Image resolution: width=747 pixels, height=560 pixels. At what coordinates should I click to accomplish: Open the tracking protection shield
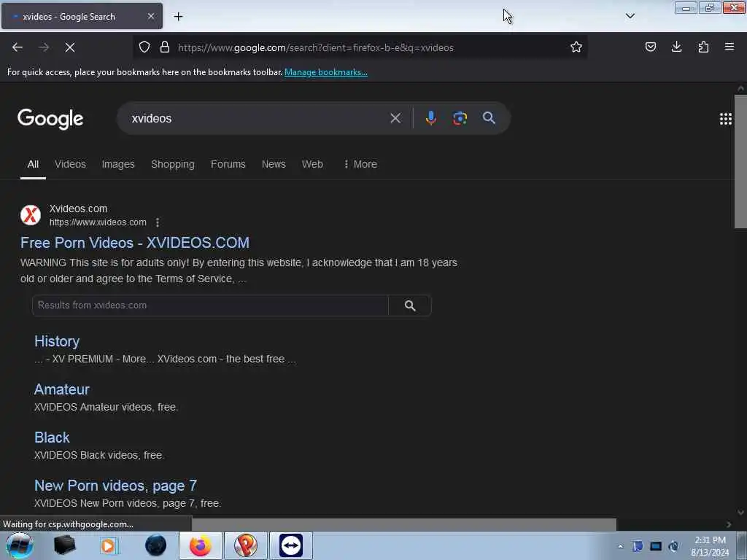click(x=144, y=47)
